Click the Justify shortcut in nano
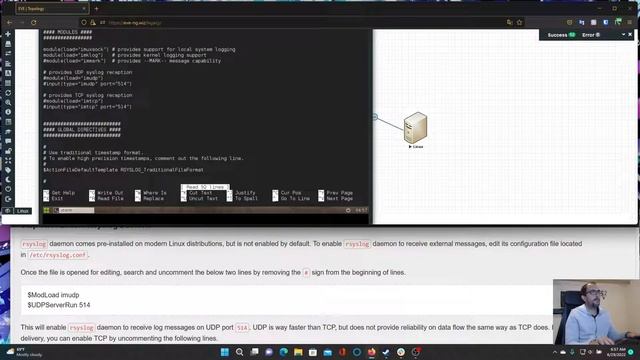Screen dimensions: 640x360 point(241,193)
